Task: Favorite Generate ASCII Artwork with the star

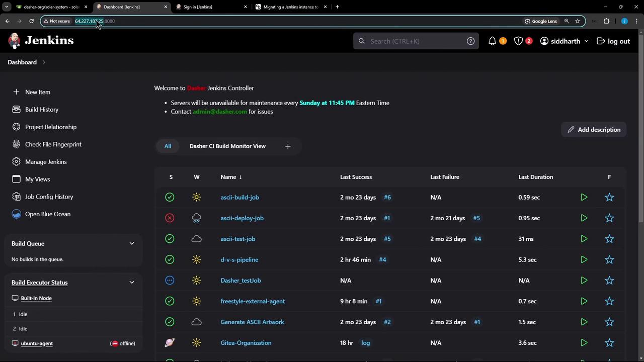Action: [x=609, y=322]
